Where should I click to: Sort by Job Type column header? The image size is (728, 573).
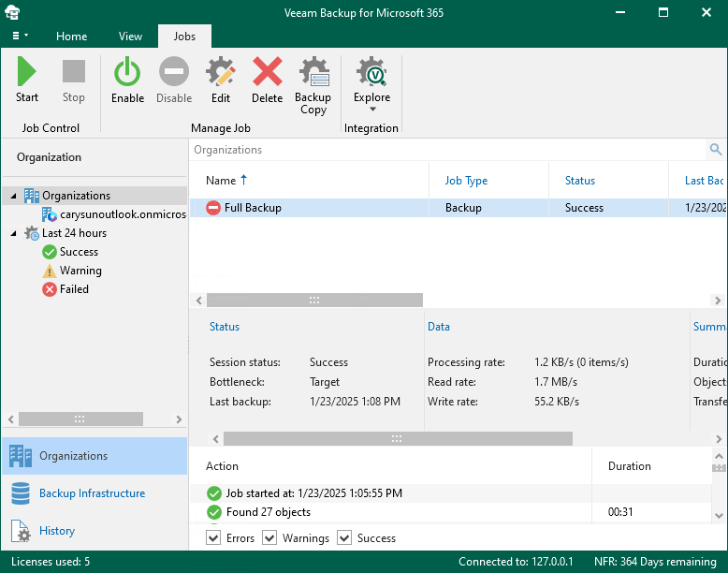click(466, 181)
